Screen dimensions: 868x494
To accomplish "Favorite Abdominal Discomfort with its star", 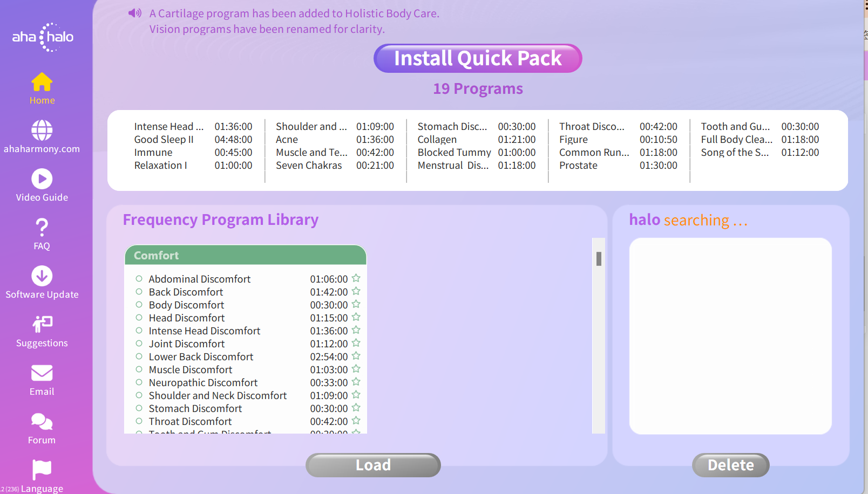I will (x=356, y=278).
